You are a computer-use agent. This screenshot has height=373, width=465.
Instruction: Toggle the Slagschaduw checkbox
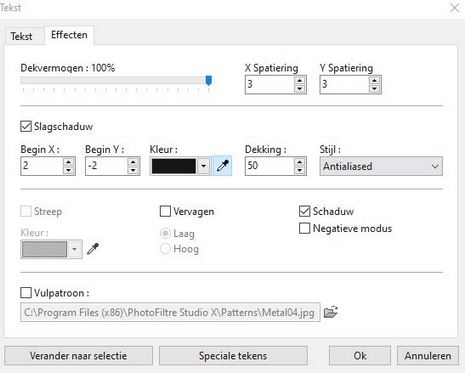(x=26, y=127)
